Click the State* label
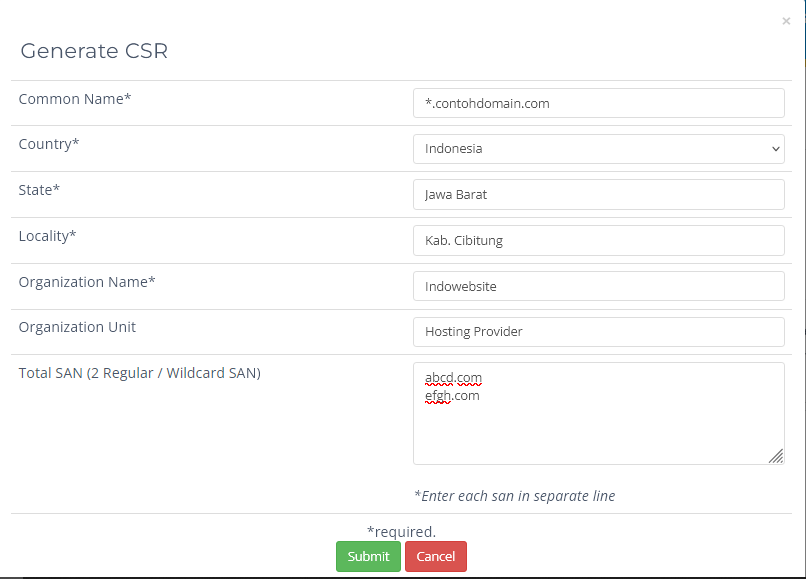Viewport: 806px width, 579px height. click(39, 190)
